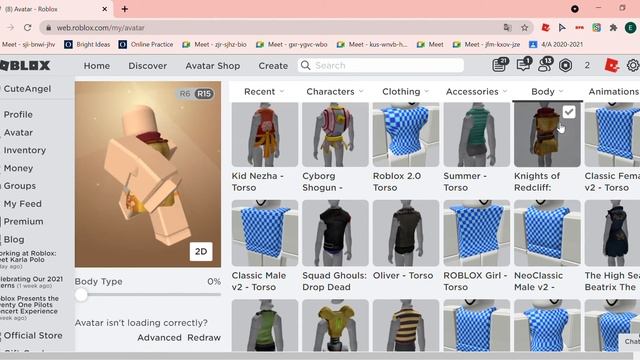The image size is (640, 360).
Task: Open Blog in the sidebar
Action: click(x=13, y=240)
